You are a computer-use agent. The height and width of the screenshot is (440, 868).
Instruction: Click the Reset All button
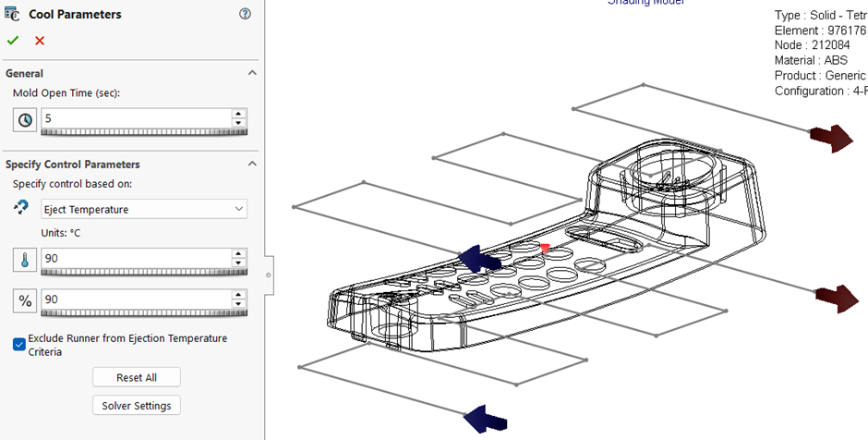(136, 377)
